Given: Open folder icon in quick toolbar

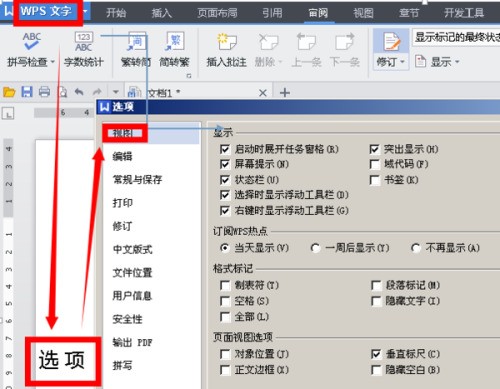Looking at the screenshot, I should click(x=9, y=92).
